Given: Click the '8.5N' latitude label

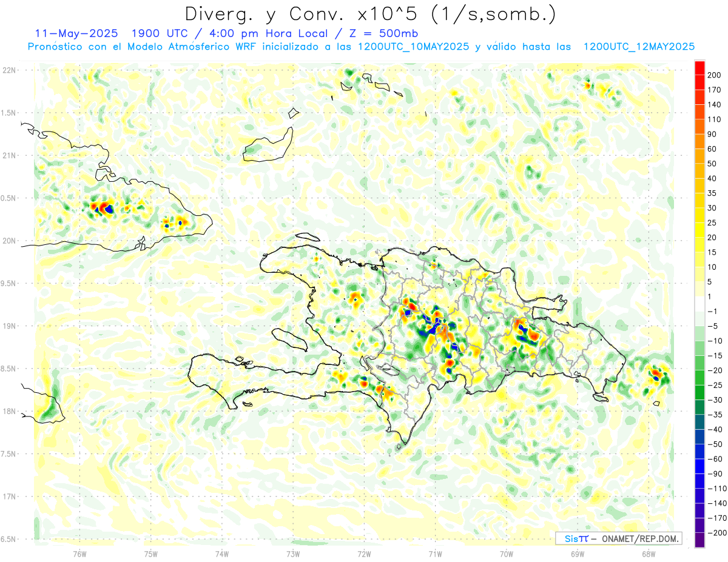Looking at the screenshot, I should [x=8, y=369].
